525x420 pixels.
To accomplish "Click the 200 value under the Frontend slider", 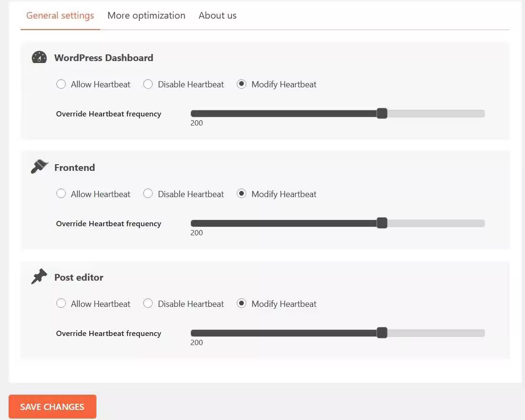I will (x=197, y=233).
